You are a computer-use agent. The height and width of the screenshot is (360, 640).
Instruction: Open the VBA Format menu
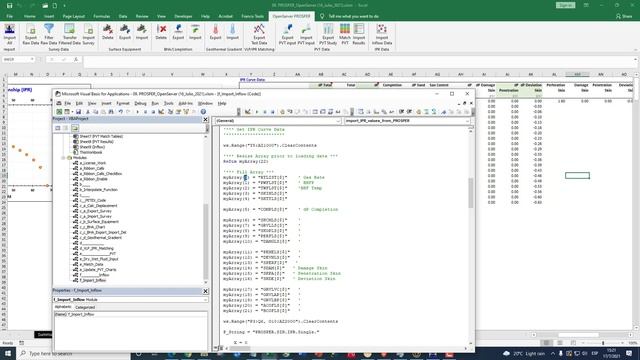(x=122, y=103)
